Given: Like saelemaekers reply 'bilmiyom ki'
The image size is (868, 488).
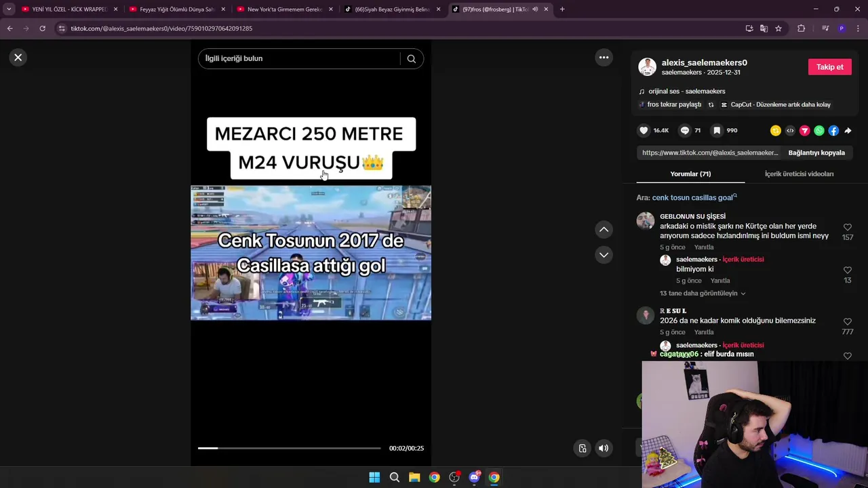Looking at the screenshot, I should click(848, 270).
